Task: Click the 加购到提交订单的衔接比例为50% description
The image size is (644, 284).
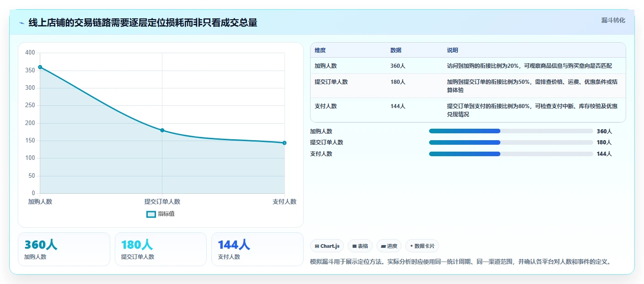Action: tap(532, 86)
